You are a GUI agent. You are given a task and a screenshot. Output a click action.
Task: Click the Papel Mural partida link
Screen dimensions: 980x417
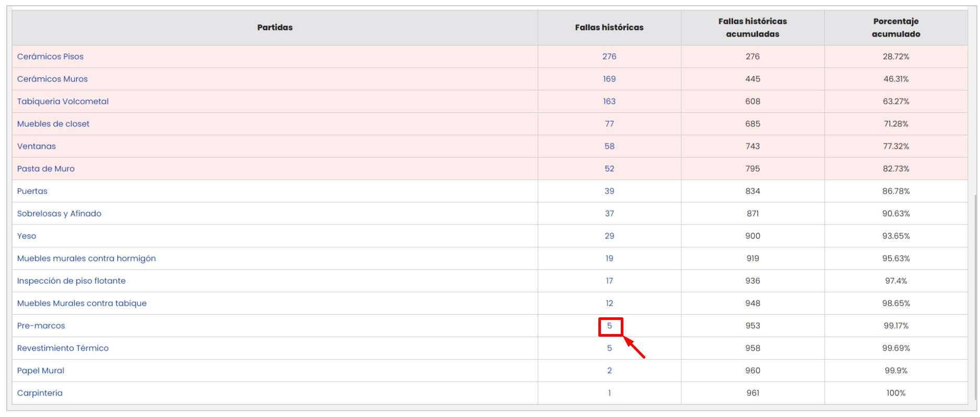pos(41,371)
